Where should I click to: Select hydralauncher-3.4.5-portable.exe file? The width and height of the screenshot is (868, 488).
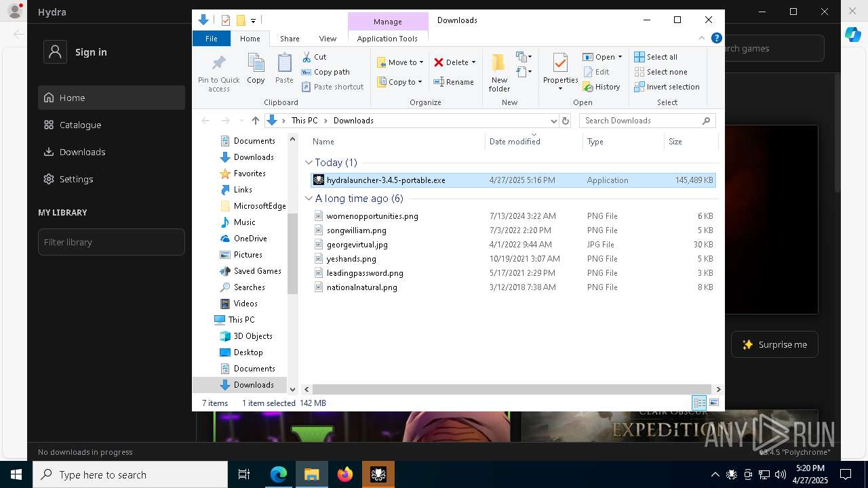click(x=513, y=180)
